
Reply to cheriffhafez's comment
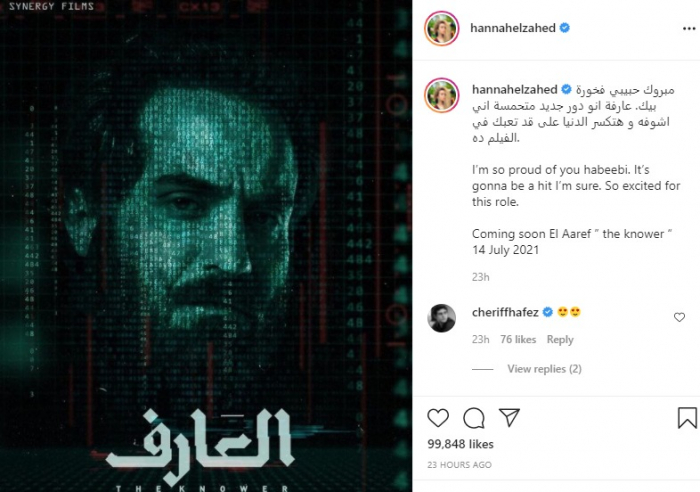tap(560, 339)
